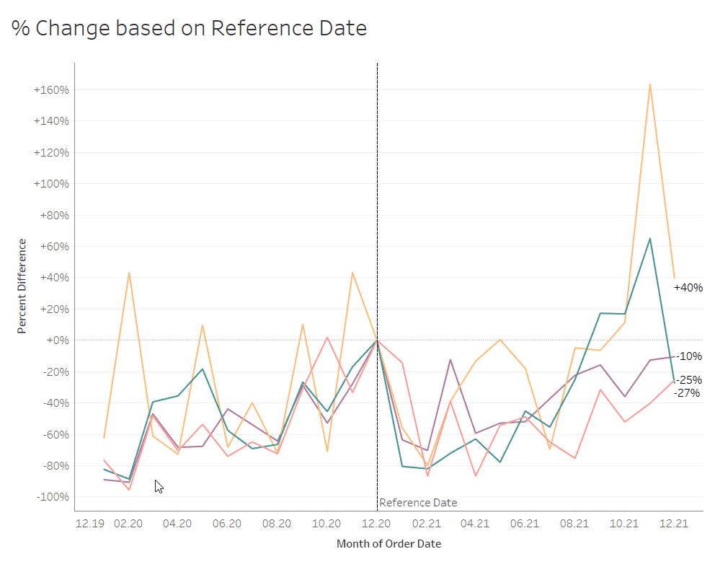The height and width of the screenshot is (567, 728).
Task: Select the purple line's -10% end label
Action: 689,356
